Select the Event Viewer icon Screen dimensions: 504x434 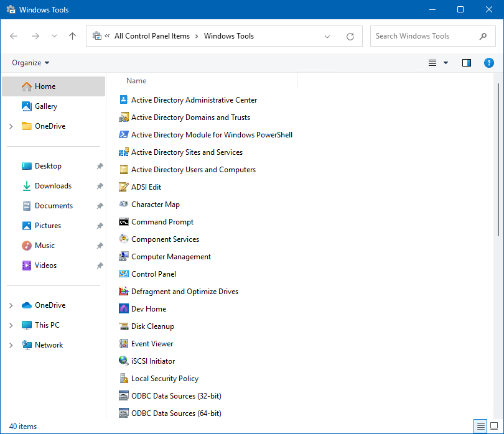pos(124,344)
